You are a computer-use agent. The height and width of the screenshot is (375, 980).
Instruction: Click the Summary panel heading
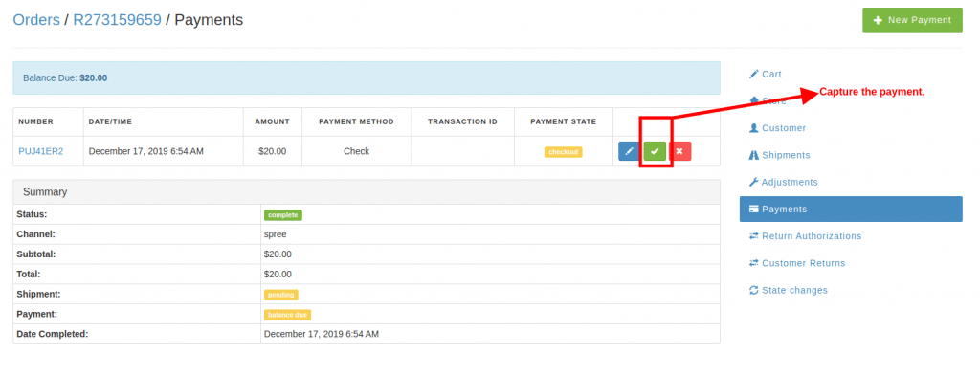click(367, 192)
